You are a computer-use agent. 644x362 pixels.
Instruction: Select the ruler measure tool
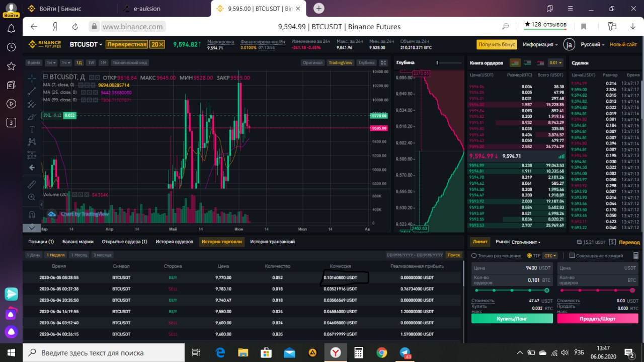[x=32, y=184]
